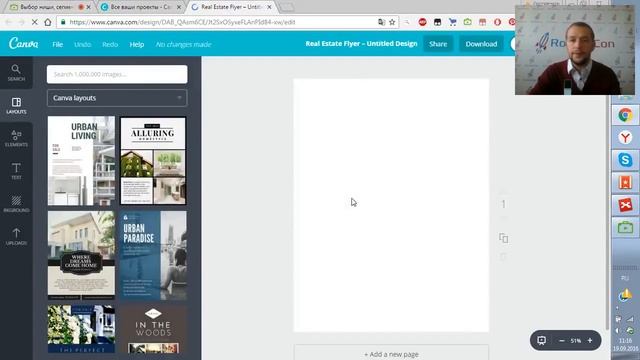Click the Share button

[438, 44]
